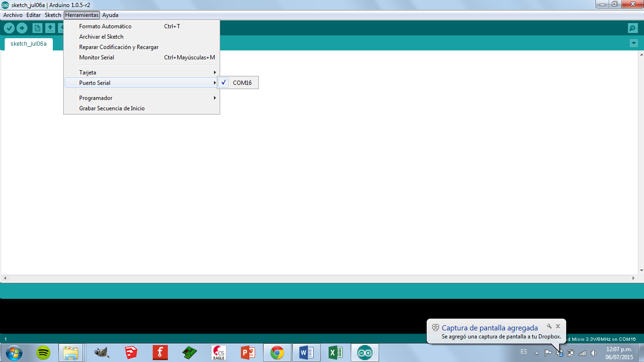Screen dimensions: 644x362
Task: Click the power plug tray icon
Action: [x=570, y=353]
